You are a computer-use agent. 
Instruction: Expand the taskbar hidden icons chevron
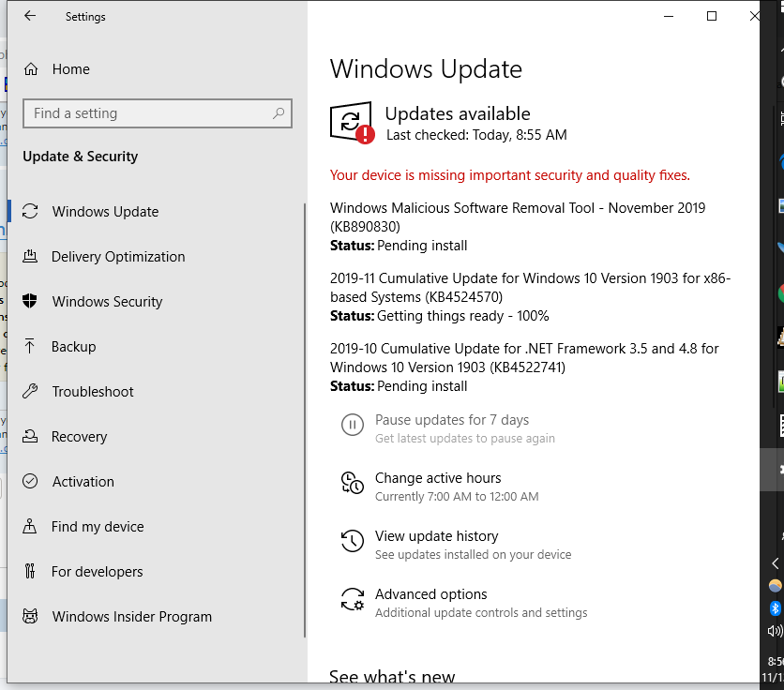pos(775,563)
